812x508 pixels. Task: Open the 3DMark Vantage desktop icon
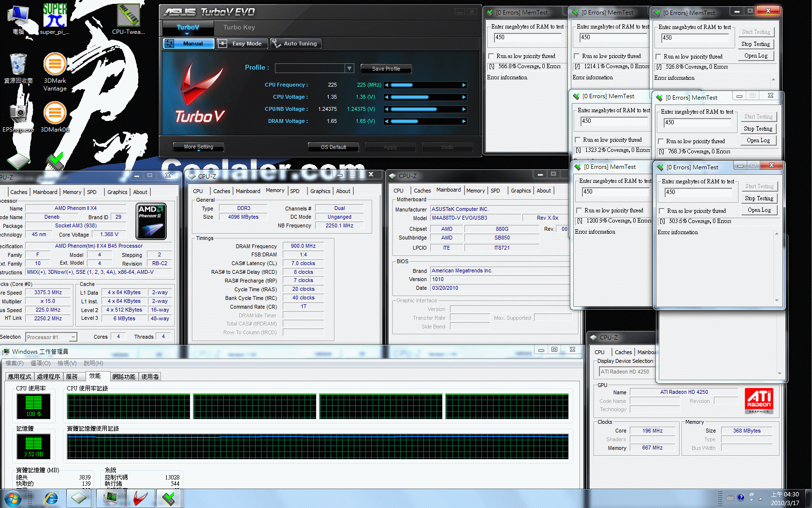click(55, 72)
